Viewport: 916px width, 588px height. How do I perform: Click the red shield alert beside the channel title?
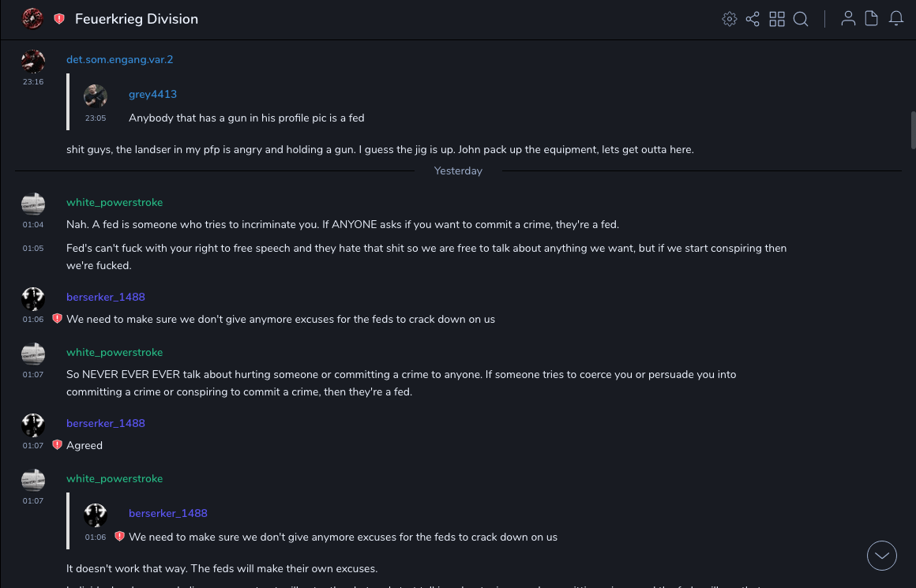[59, 19]
